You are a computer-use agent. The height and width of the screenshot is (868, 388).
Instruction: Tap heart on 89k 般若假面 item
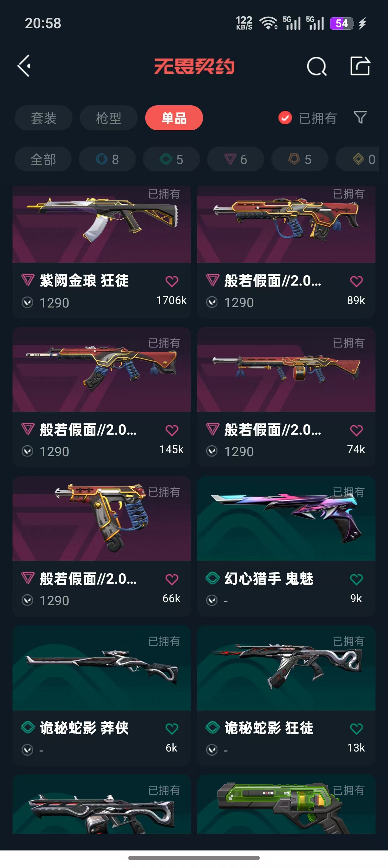(356, 281)
